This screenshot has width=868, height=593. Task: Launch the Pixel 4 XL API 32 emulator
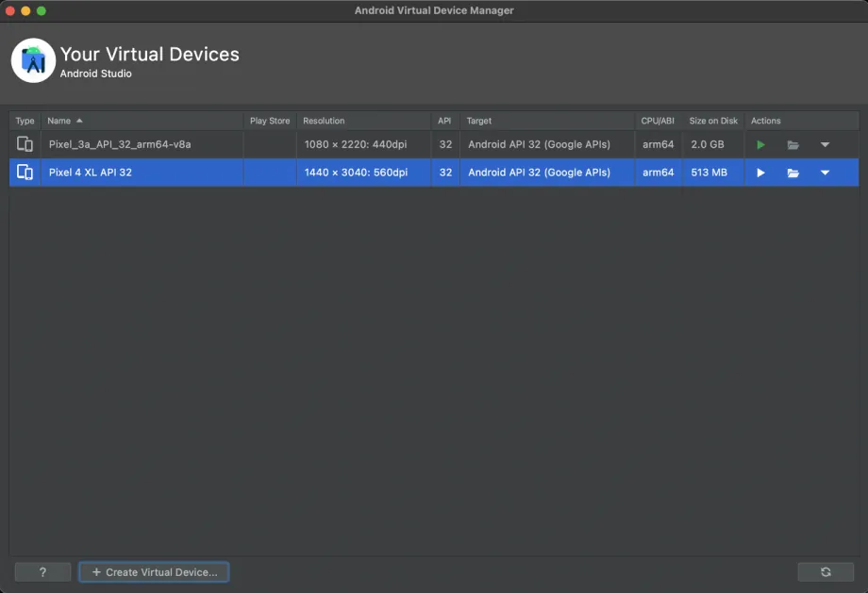(760, 173)
